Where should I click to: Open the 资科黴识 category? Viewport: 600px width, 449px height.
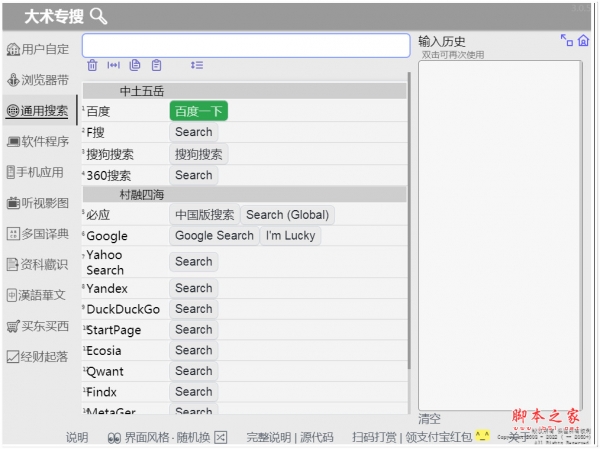pos(38,265)
